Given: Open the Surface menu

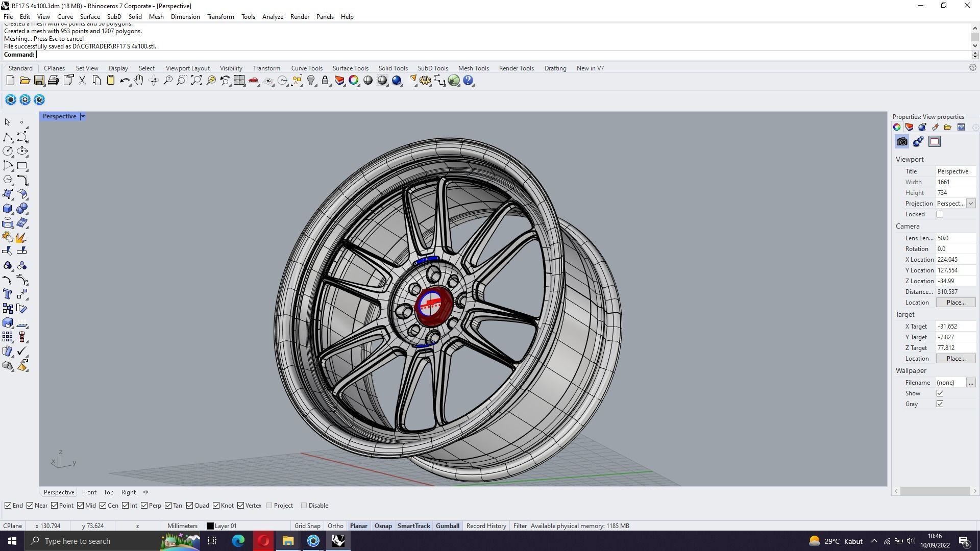Looking at the screenshot, I should coord(89,17).
